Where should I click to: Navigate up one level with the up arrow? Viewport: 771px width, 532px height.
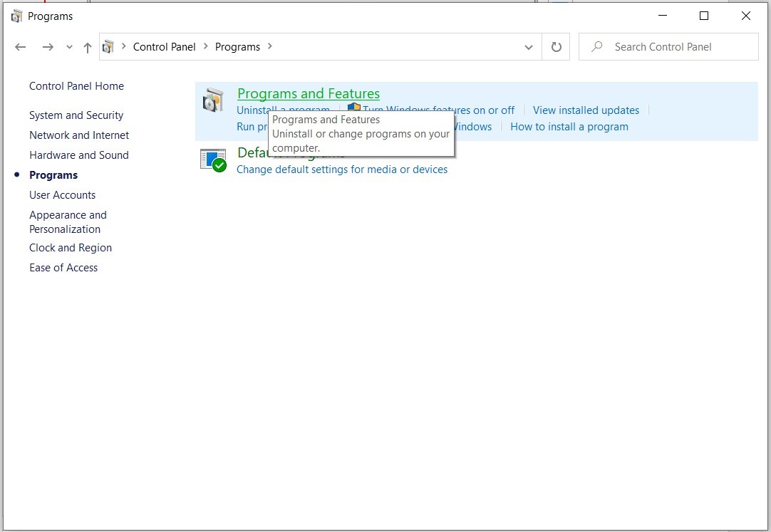pyautogui.click(x=87, y=46)
